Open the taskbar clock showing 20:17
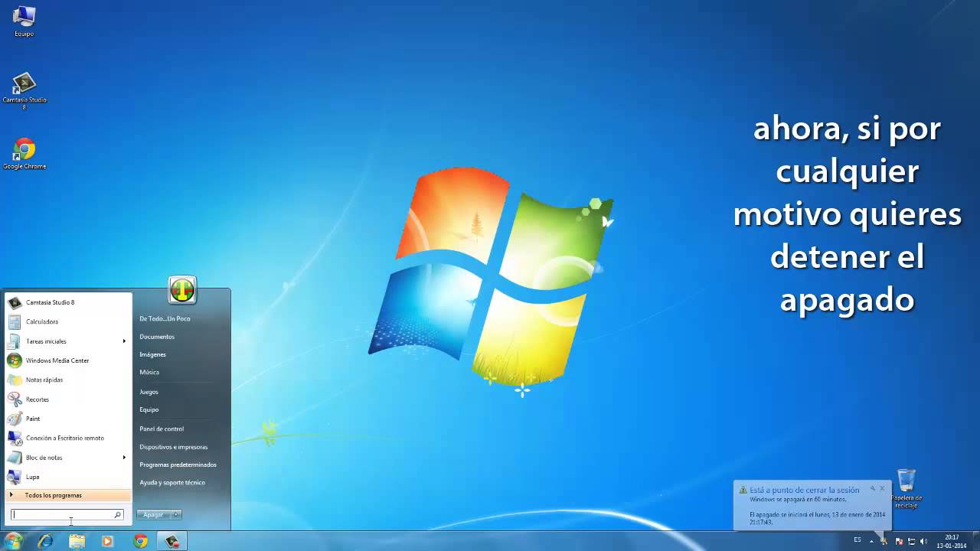The width and height of the screenshot is (980, 551). click(952, 541)
